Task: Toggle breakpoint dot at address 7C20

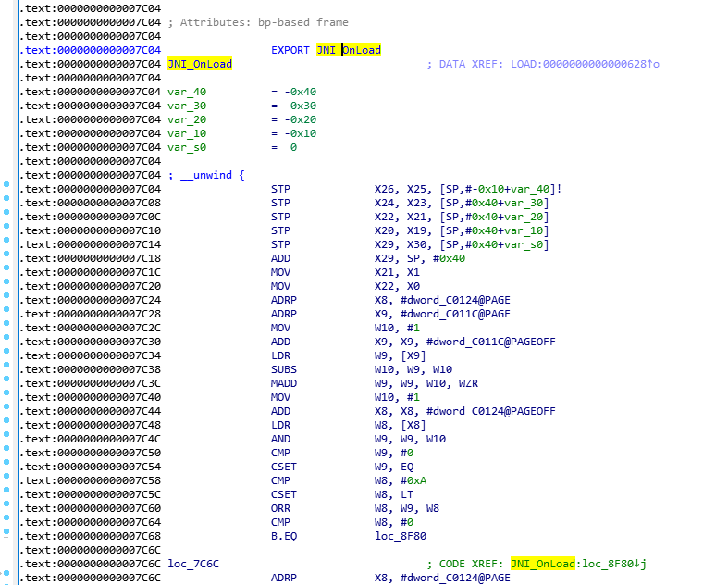Action: tap(6, 281)
